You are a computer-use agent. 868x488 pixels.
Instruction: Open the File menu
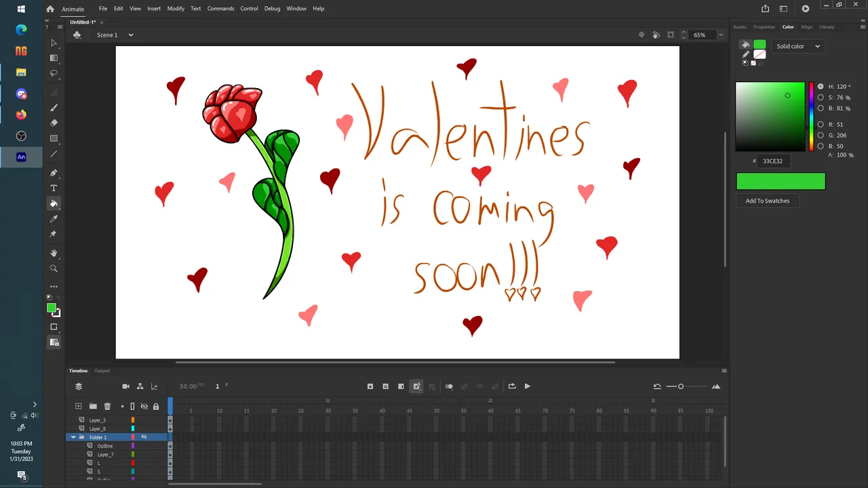click(103, 9)
